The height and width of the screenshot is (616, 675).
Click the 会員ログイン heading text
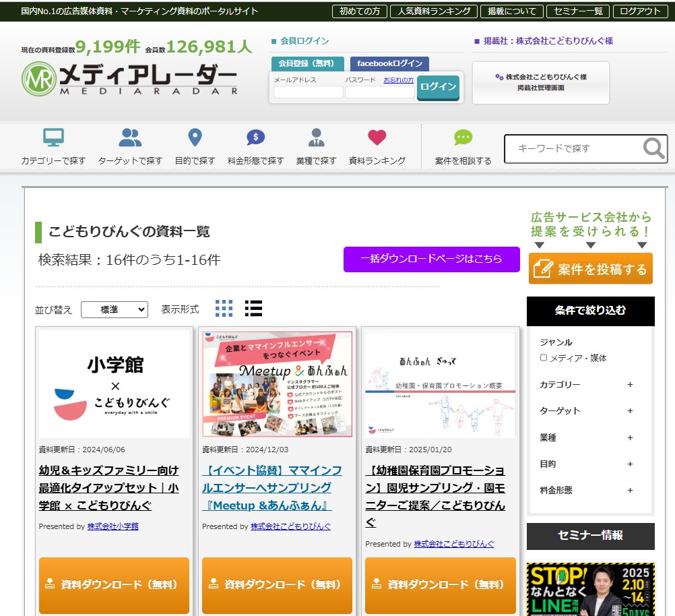(304, 41)
